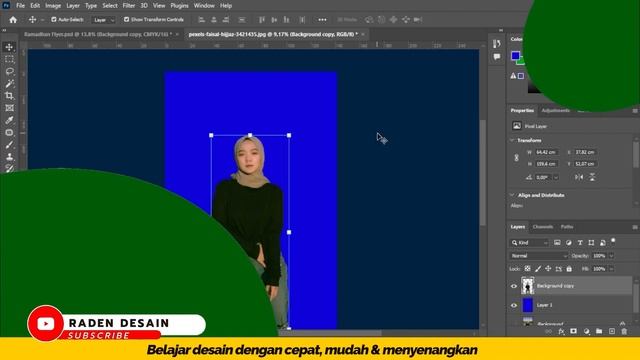The width and height of the screenshot is (640, 360).
Task: Click the Y position input field
Action: coord(586,164)
